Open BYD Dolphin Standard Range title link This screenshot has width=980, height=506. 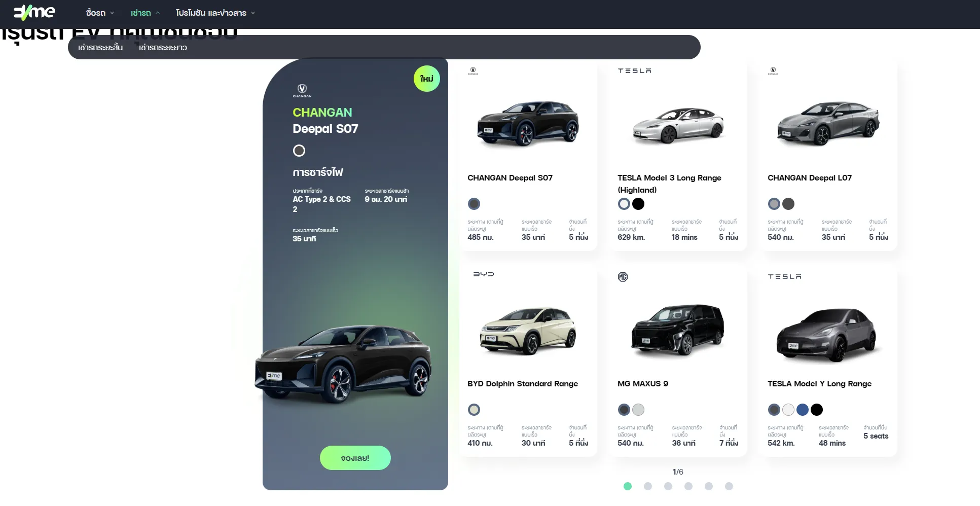pos(523,384)
